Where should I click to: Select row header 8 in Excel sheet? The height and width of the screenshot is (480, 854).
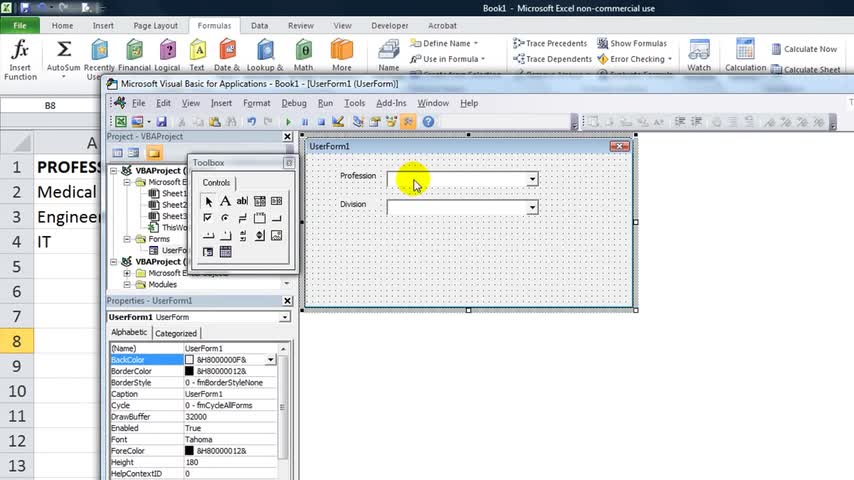(16, 341)
